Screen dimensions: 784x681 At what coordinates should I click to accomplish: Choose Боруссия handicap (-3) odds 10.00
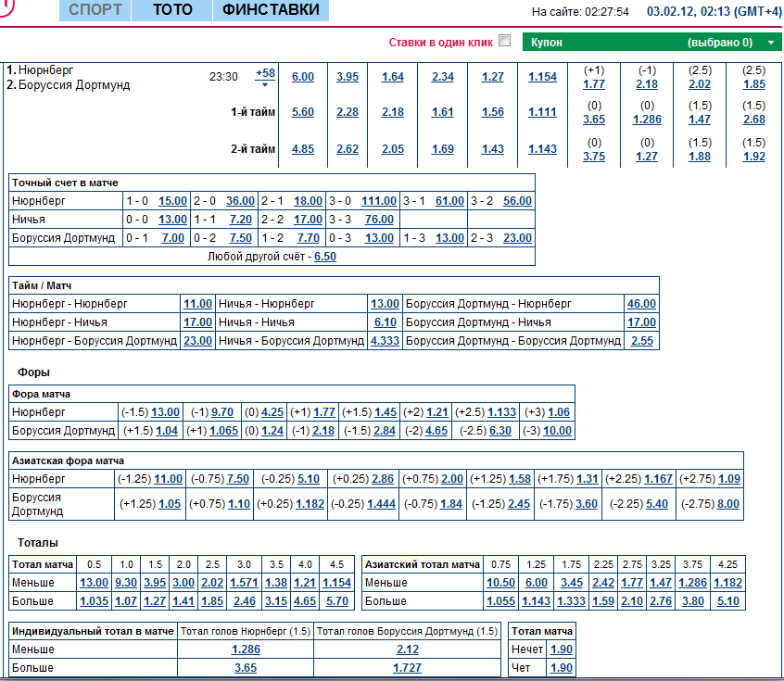557,431
